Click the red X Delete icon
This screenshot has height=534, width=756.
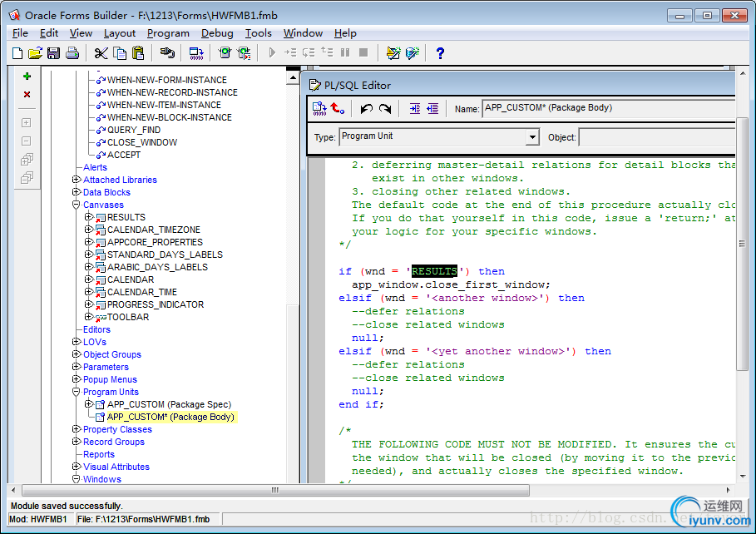[27, 95]
